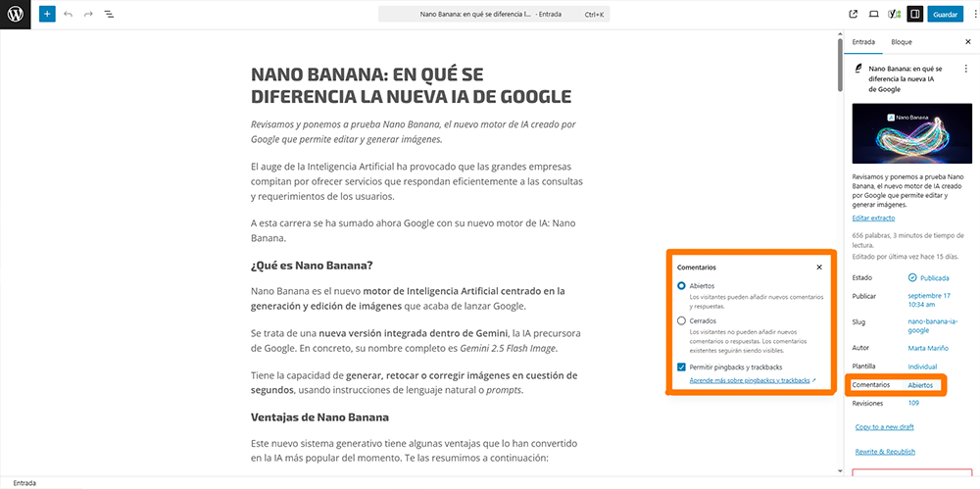Click Copy to a new draft

pyautogui.click(x=884, y=427)
